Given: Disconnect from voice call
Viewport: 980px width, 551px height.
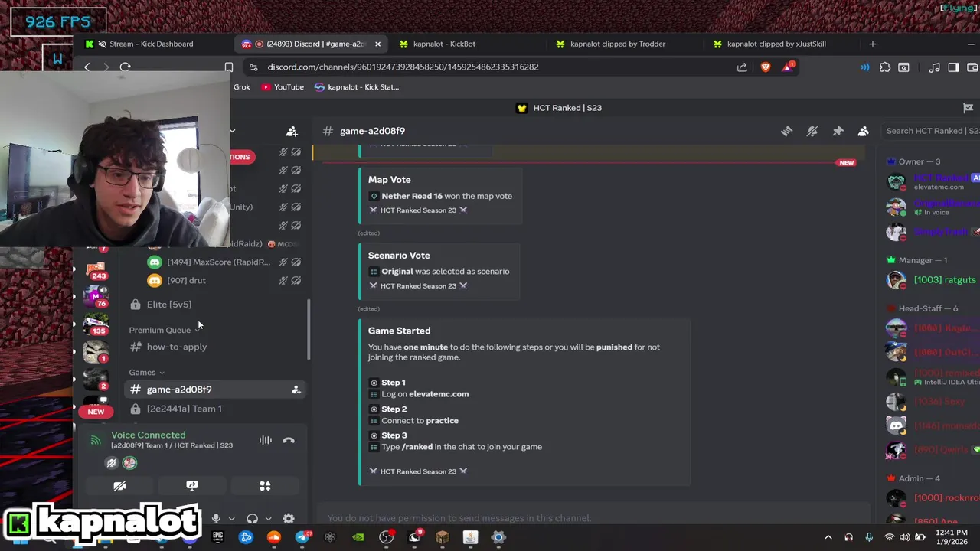Looking at the screenshot, I should 289,440.
